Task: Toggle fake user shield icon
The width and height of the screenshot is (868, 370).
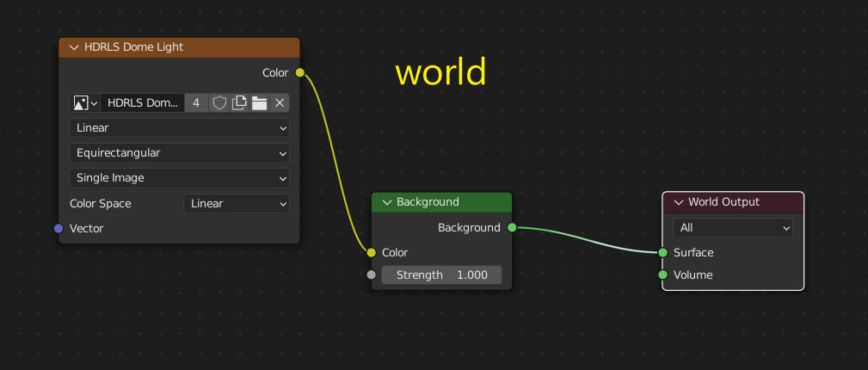Action: coord(219,103)
